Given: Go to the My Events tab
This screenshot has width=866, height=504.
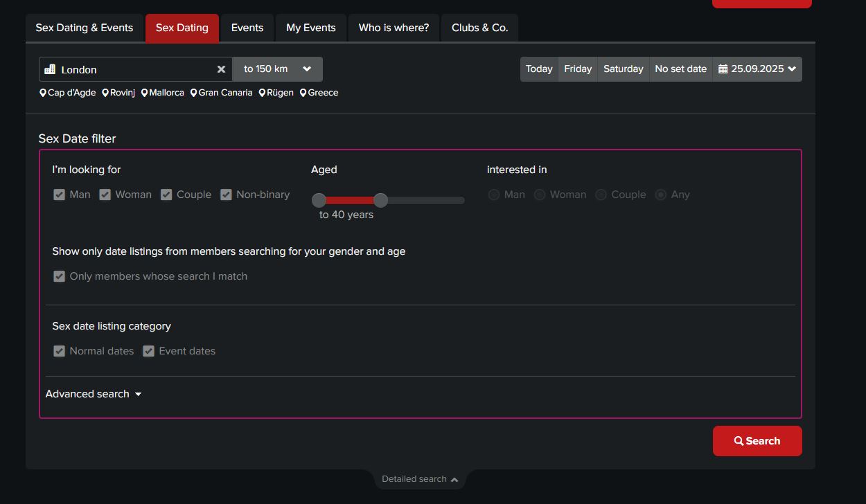Looking at the screenshot, I should click(311, 28).
